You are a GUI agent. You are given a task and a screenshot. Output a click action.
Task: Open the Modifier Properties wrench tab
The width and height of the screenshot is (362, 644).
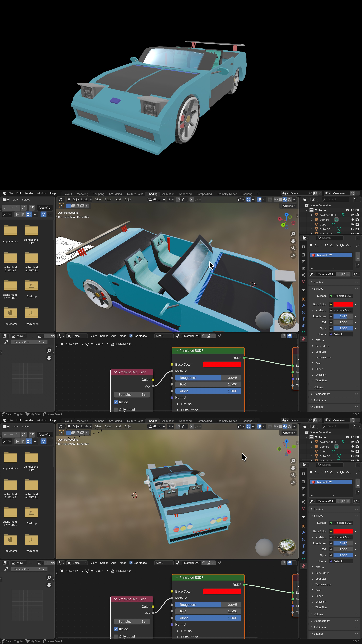click(x=303, y=305)
